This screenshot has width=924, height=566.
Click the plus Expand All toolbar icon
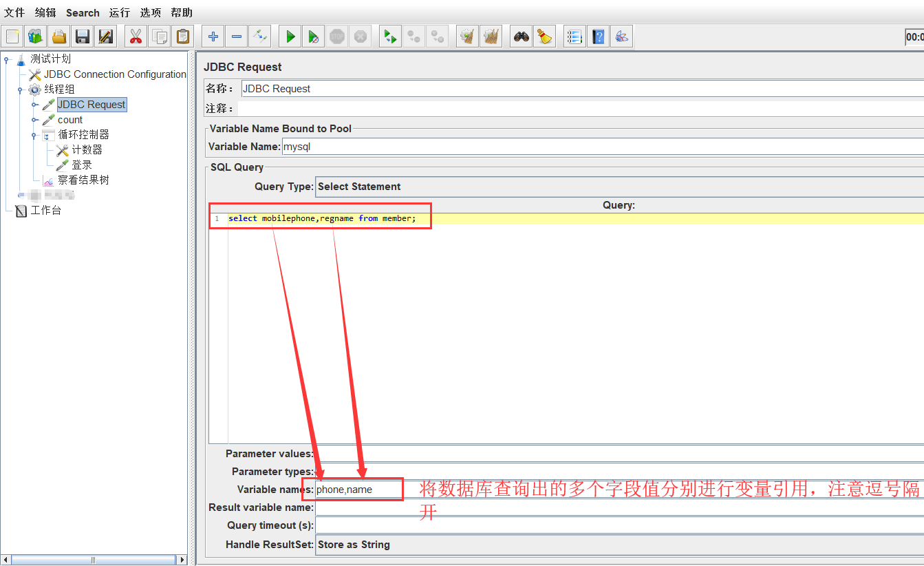(x=213, y=36)
